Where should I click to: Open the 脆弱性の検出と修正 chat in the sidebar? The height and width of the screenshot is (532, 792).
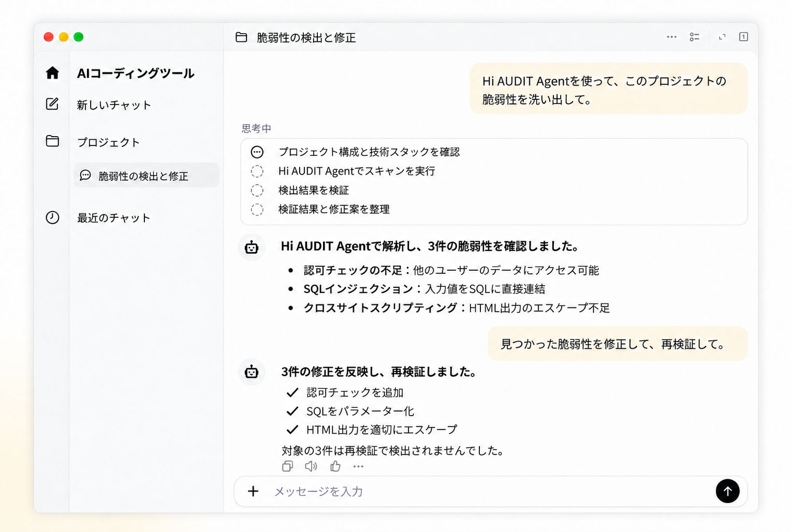(x=146, y=175)
